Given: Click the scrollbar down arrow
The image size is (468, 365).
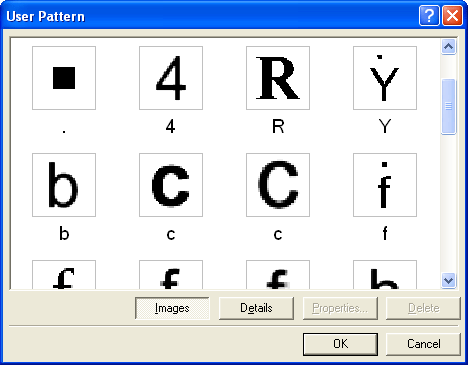Looking at the screenshot, I should click(x=449, y=280).
